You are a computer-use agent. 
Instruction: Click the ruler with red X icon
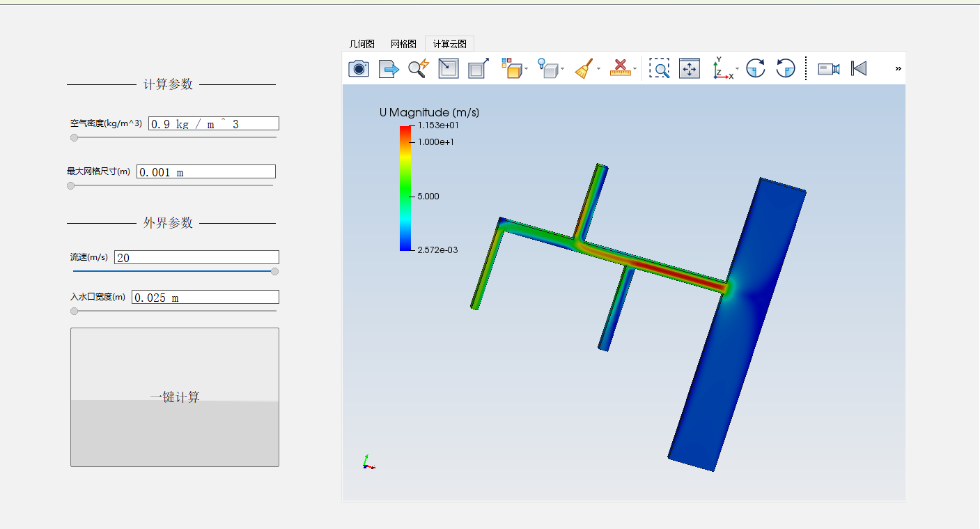point(620,68)
